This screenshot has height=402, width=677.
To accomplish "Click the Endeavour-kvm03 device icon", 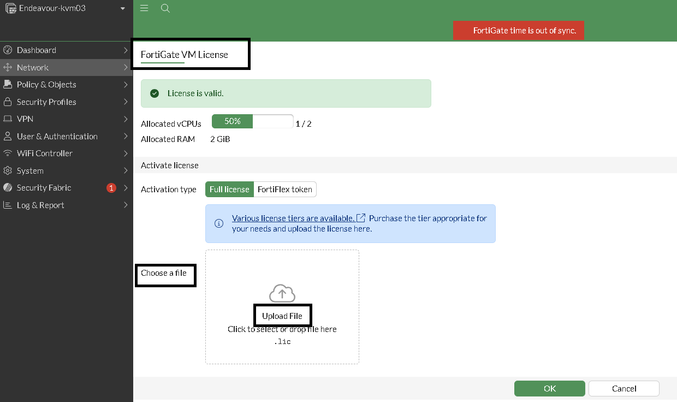I will coord(10,8).
